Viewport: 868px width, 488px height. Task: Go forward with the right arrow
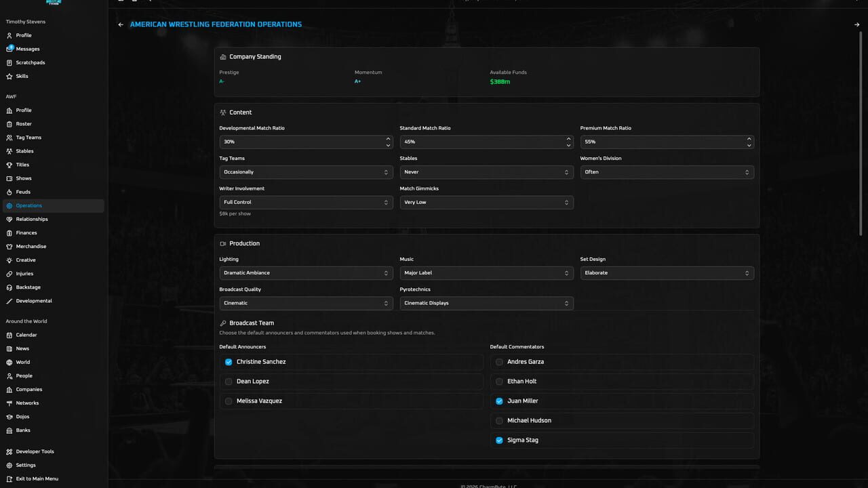857,24
